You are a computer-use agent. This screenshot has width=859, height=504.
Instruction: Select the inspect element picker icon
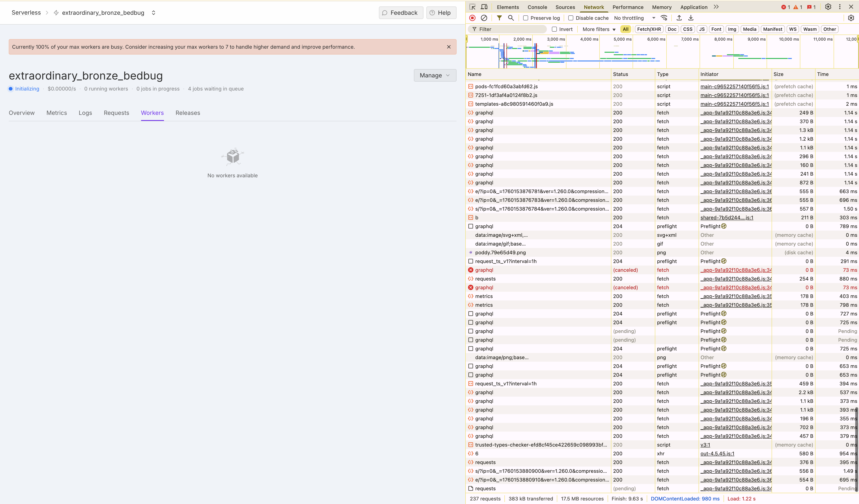472,7
